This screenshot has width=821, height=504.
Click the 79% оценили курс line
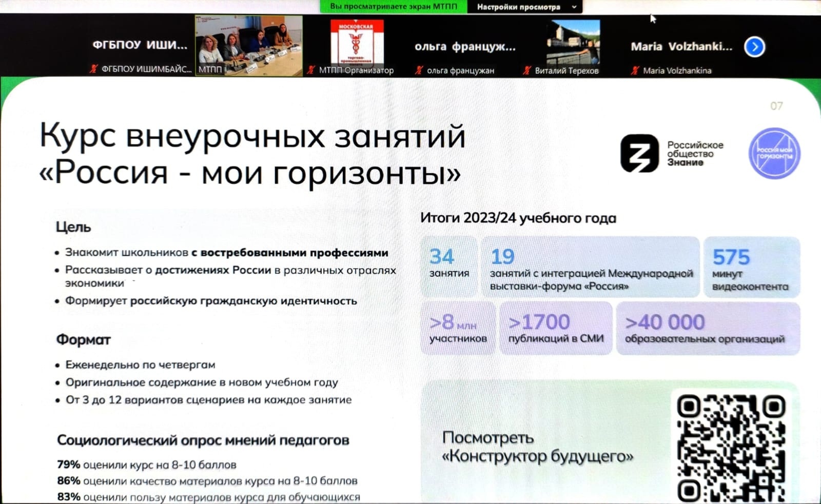pos(147,465)
